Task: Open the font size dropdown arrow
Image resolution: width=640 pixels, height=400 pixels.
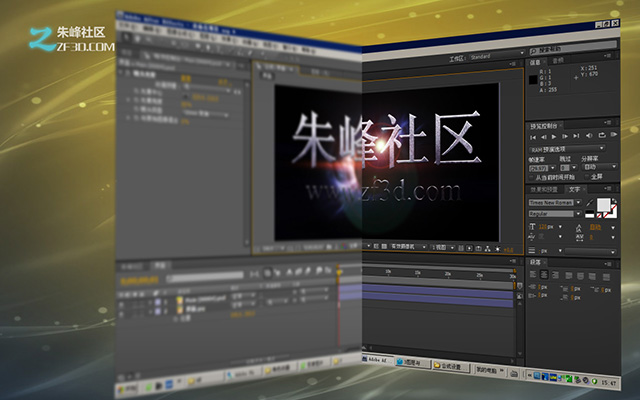Action: pos(560,227)
